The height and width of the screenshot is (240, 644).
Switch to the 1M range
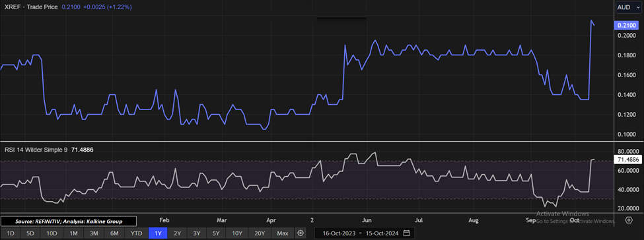(74, 233)
